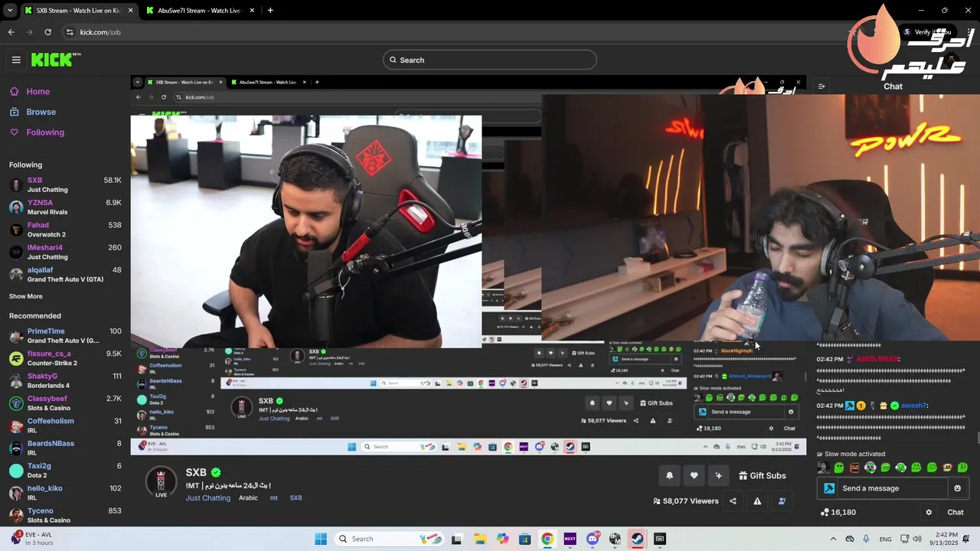The height and width of the screenshot is (551, 980).
Task: Open chat settings gear
Action: click(x=929, y=513)
